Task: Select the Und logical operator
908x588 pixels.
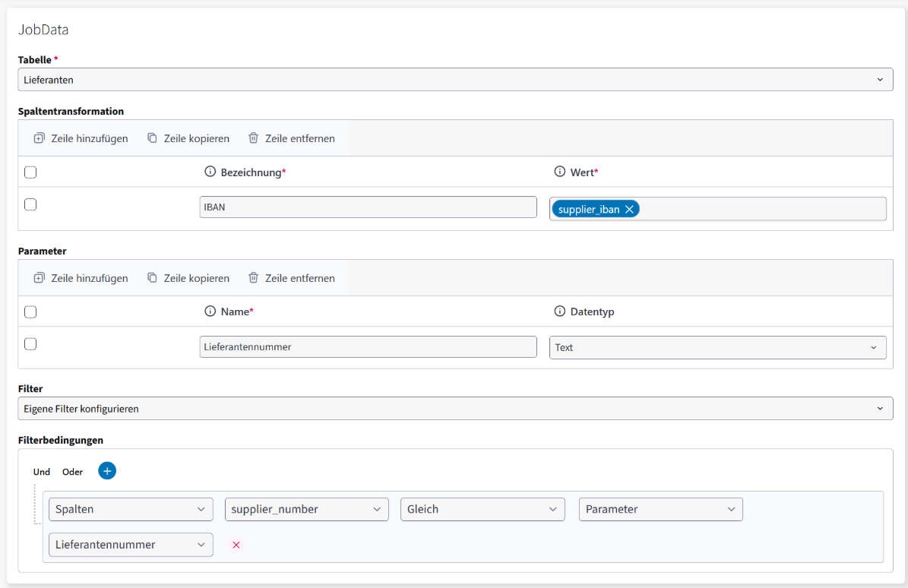Action: [x=42, y=472]
